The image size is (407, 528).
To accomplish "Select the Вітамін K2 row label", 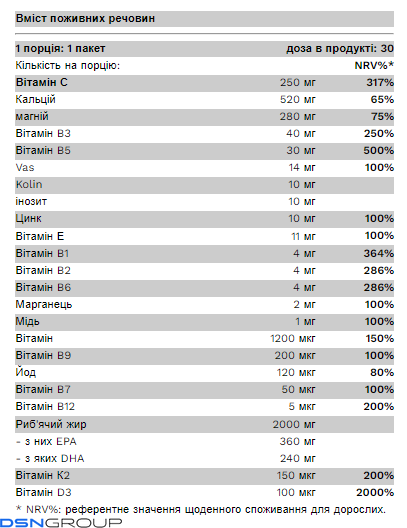I will tap(43, 475).
